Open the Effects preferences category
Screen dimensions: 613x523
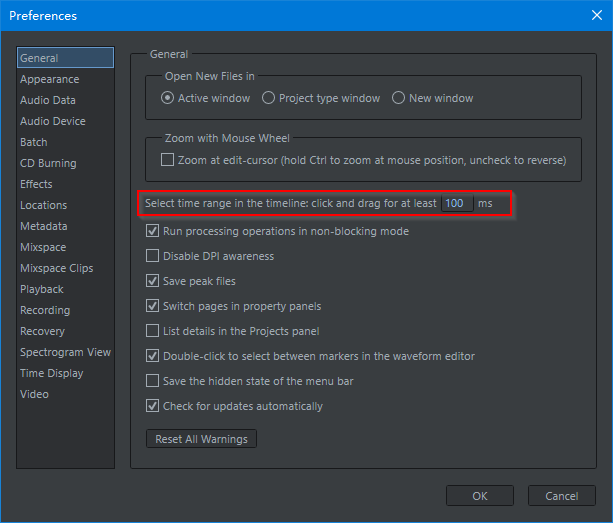[x=36, y=184]
